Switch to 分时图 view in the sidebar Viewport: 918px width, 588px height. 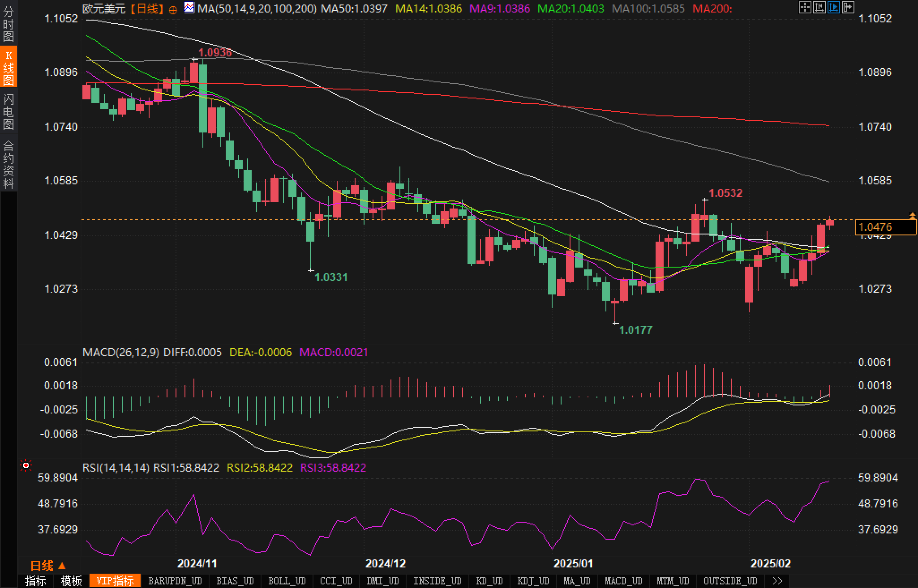9,24
